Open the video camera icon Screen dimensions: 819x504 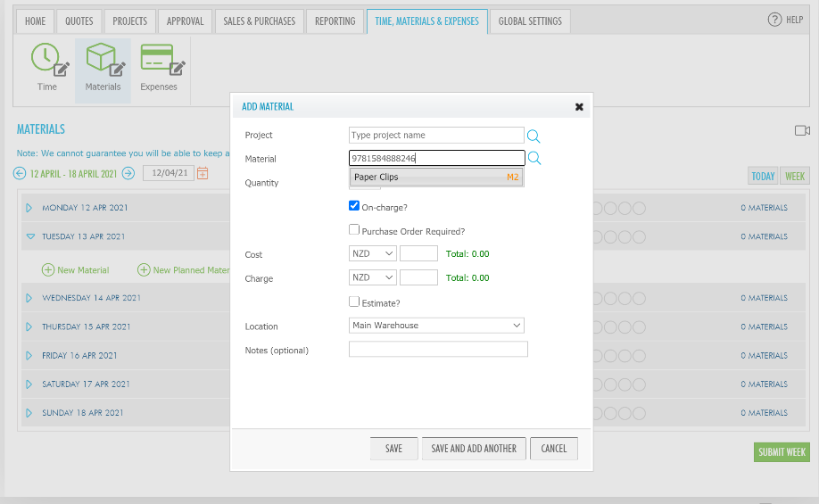click(802, 130)
